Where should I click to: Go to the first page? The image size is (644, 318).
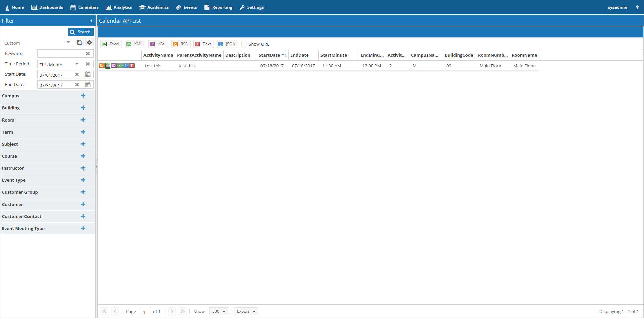(x=105, y=311)
